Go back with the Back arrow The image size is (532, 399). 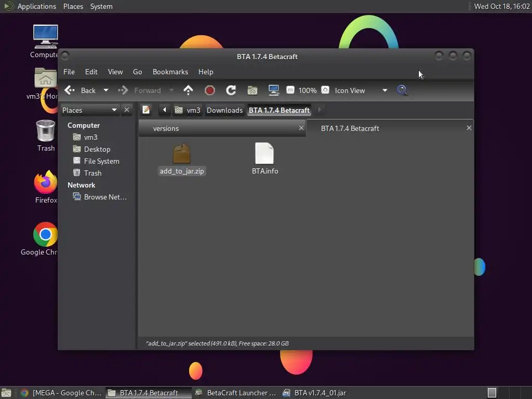[x=80, y=90]
